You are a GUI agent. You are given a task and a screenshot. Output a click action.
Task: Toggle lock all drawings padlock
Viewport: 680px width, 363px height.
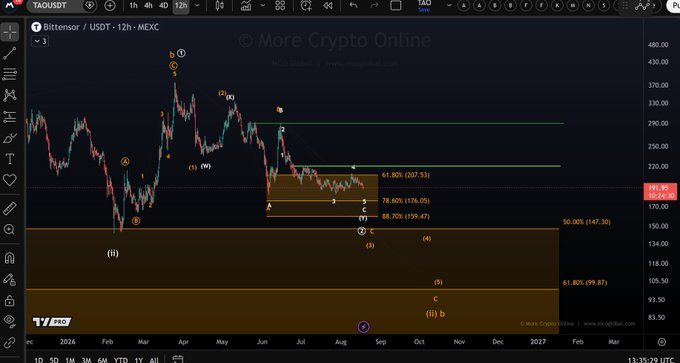(10, 300)
